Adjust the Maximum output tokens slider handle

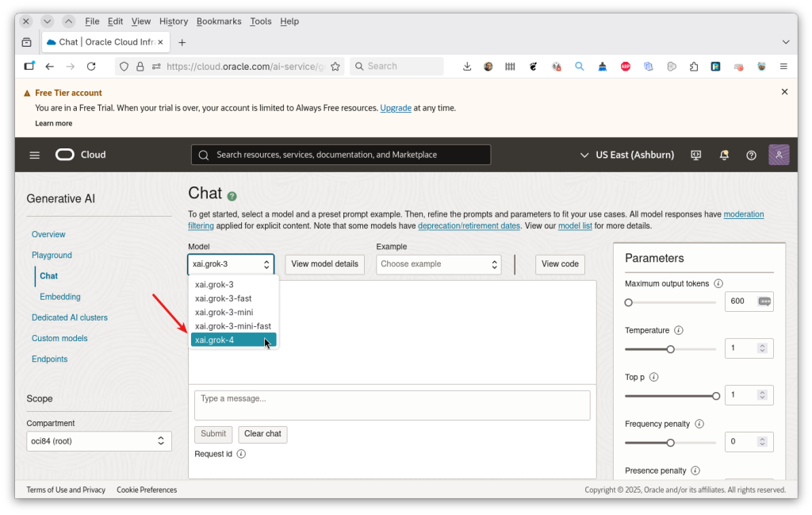coord(628,302)
